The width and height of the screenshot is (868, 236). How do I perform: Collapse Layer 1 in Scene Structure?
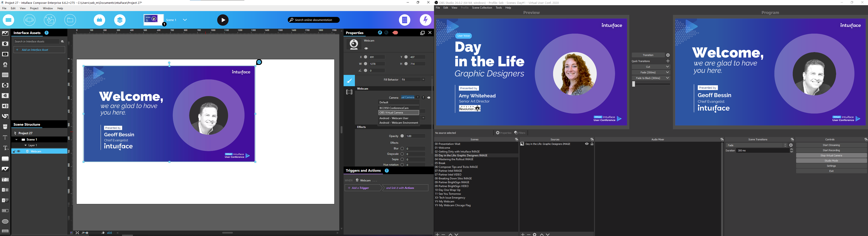[25, 145]
